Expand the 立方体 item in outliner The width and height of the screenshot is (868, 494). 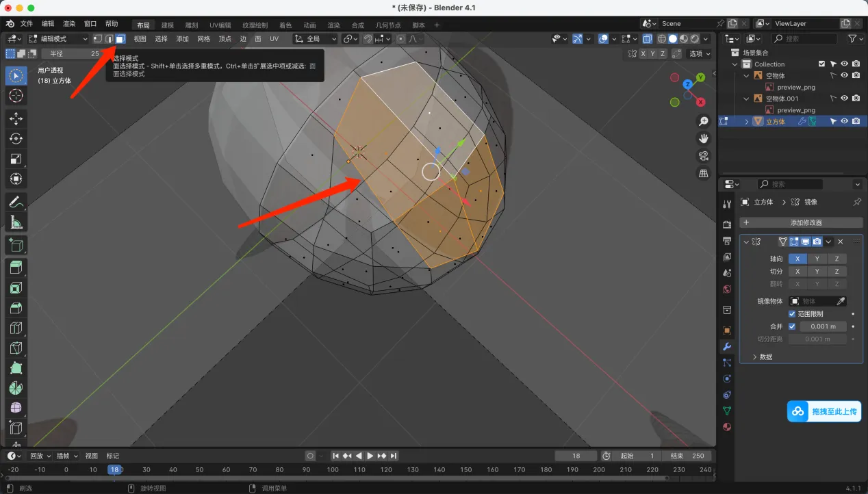pyautogui.click(x=747, y=121)
